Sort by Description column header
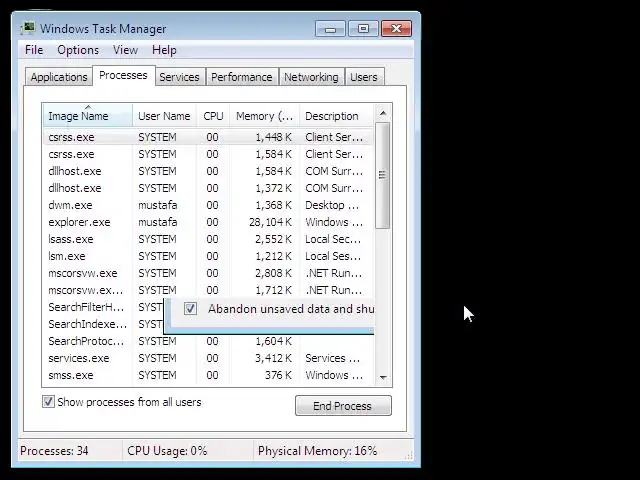Image resolution: width=640 pixels, height=480 pixels. click(336, 116)
